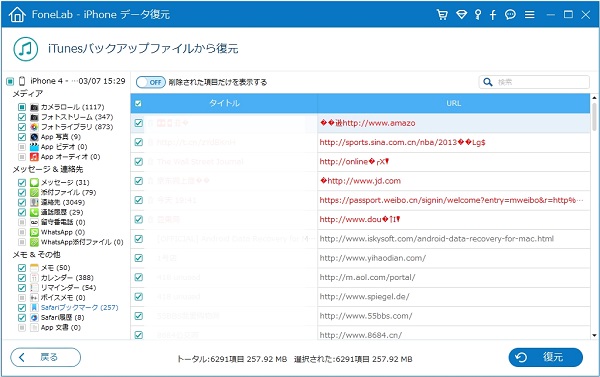Click the camera roll icon
600x377 pixels.
[x=34, y=107]
